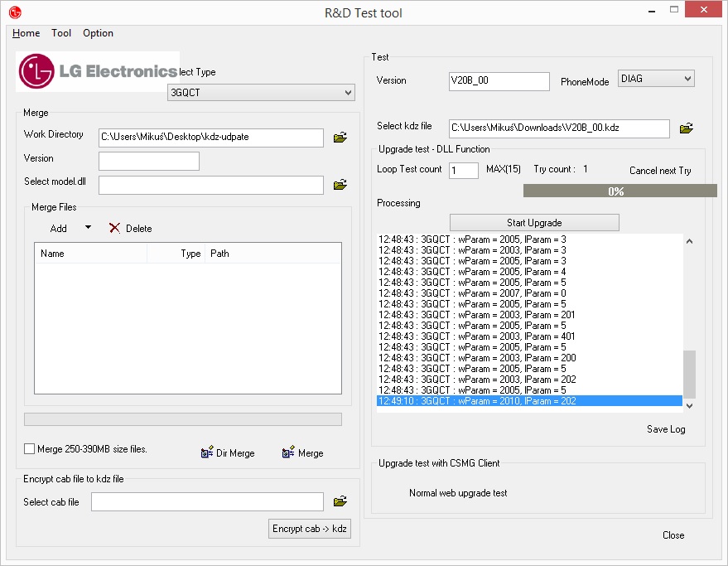The height and width of the screenshot is (566, 728).
Task: Click the log scrollbar thumb
Action: pos(689,374)
